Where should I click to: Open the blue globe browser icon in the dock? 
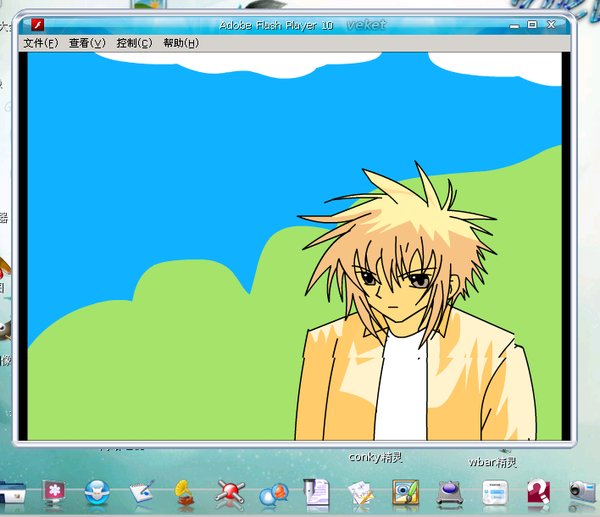tap(97, 492)
